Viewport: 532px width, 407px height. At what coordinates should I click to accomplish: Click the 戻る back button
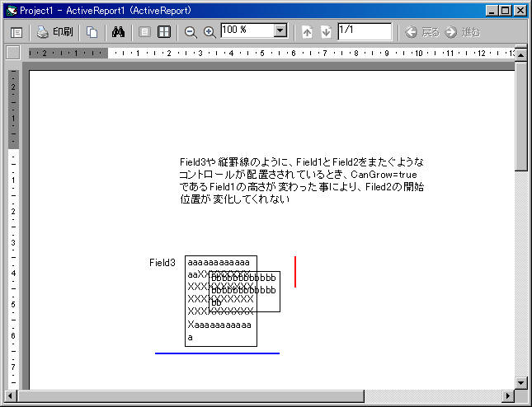coord(422,32)
